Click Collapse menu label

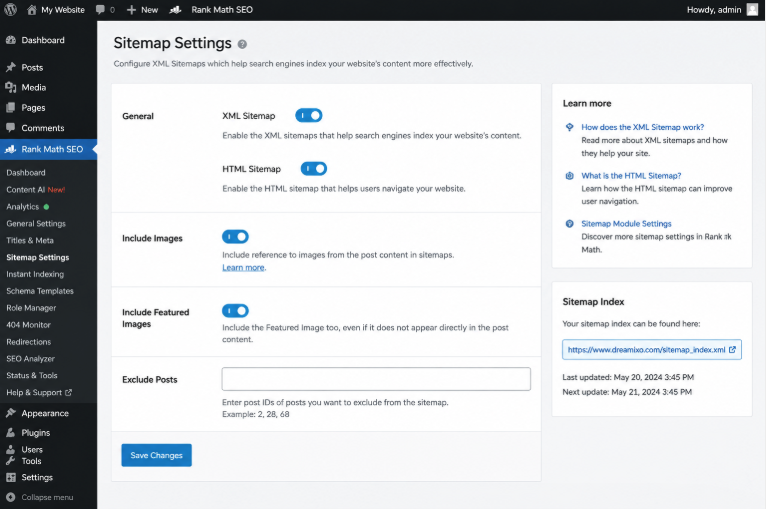coord(47,497)
